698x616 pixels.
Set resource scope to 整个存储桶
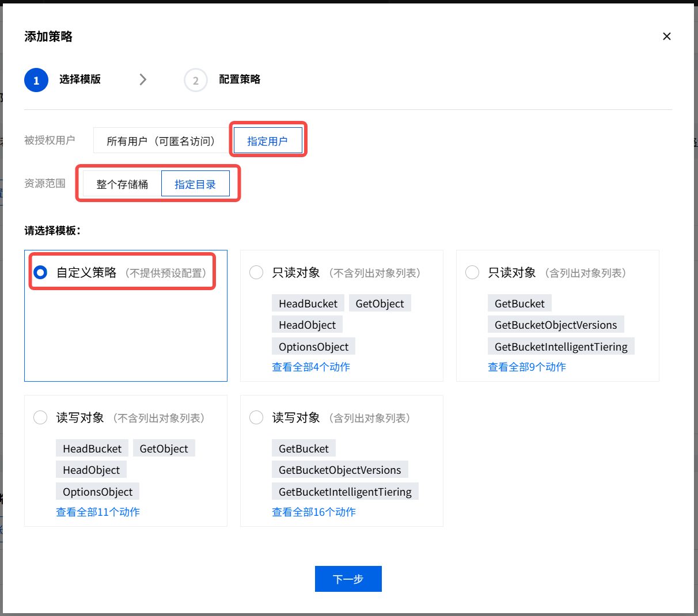(122, 184)
